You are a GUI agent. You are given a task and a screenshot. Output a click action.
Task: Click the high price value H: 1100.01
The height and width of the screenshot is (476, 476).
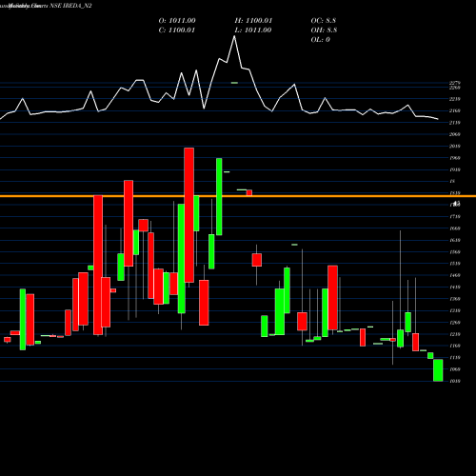tap(253, 21)
